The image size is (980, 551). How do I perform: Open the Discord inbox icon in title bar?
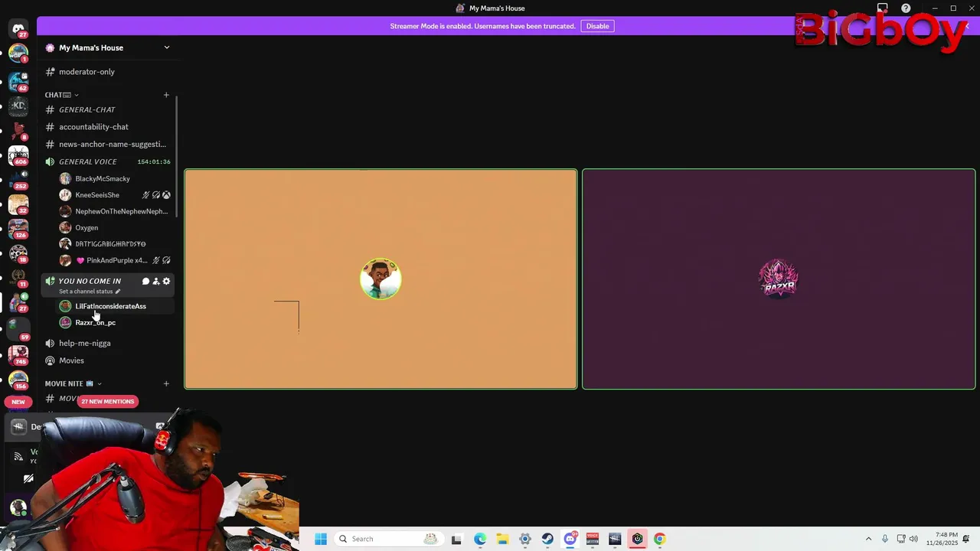pos(882,8)
